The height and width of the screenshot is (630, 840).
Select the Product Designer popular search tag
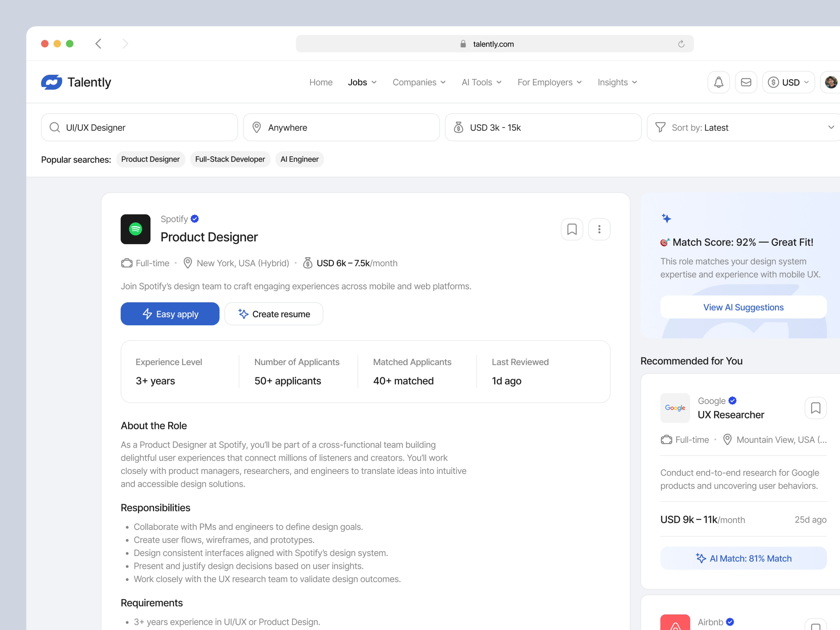point(150,159)
